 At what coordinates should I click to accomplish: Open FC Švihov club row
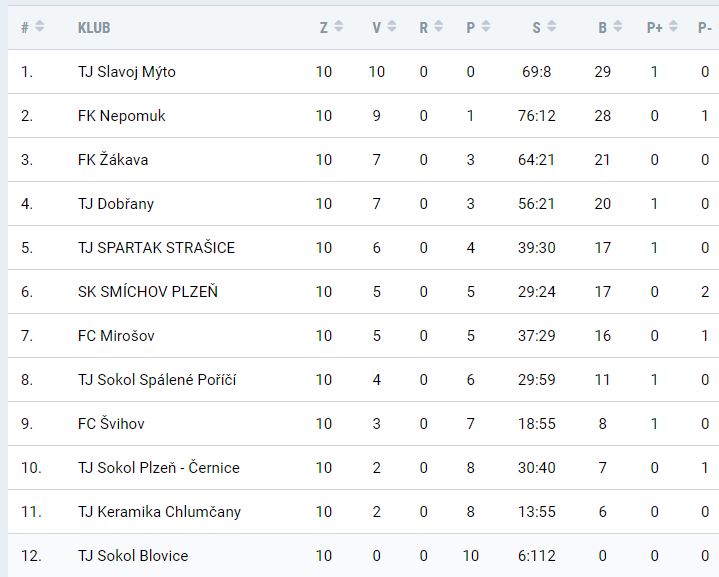(111, 424)
